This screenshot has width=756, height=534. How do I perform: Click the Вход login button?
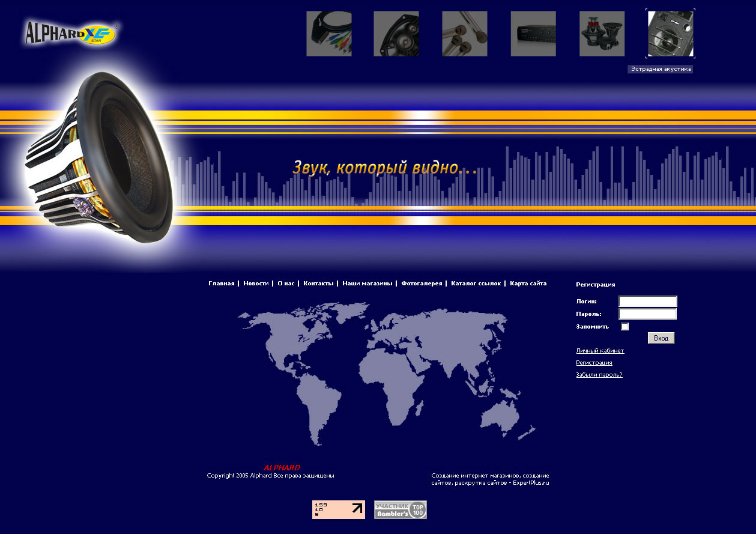pos(661,338)
